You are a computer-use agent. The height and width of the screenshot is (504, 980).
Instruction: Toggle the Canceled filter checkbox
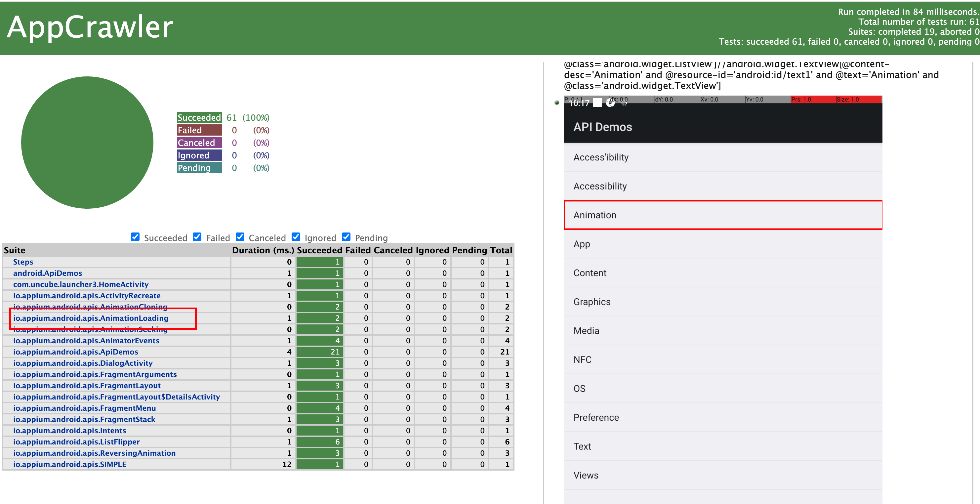(x=240, y=237)
